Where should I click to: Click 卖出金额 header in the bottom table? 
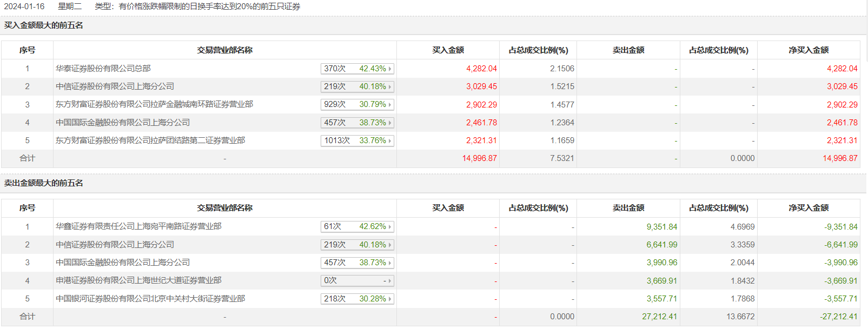[628, 208]
